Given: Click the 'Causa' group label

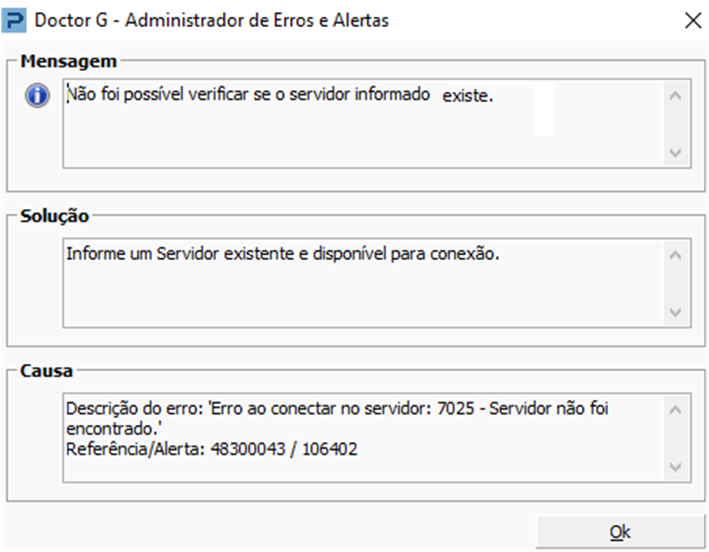Looking at the screenshot, I should coord(46,371).
